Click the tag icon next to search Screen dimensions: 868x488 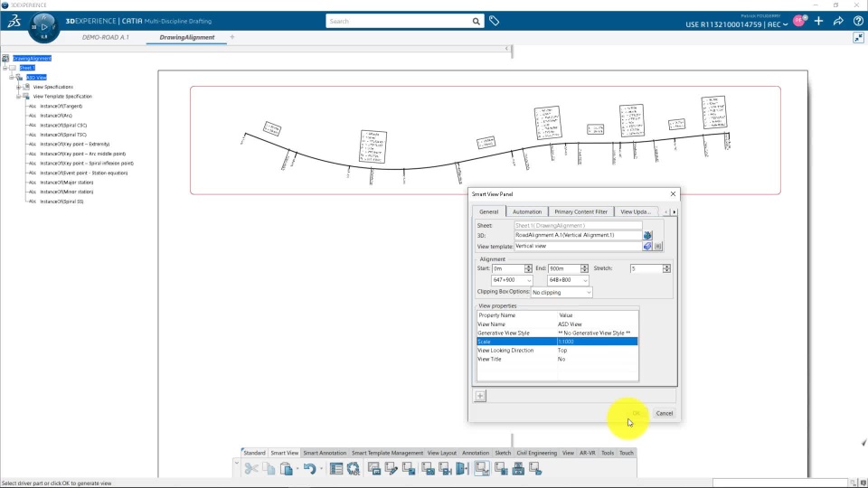[495, 21]
